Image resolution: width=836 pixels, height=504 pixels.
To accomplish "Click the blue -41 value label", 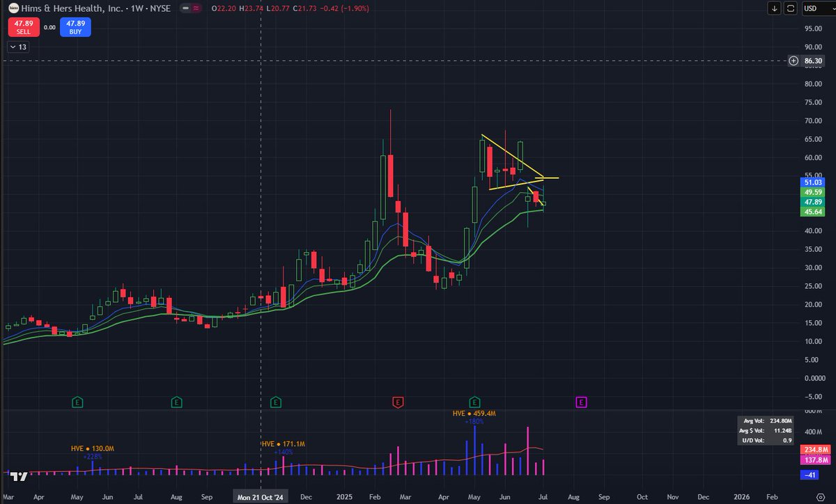I will click(810, 474).
